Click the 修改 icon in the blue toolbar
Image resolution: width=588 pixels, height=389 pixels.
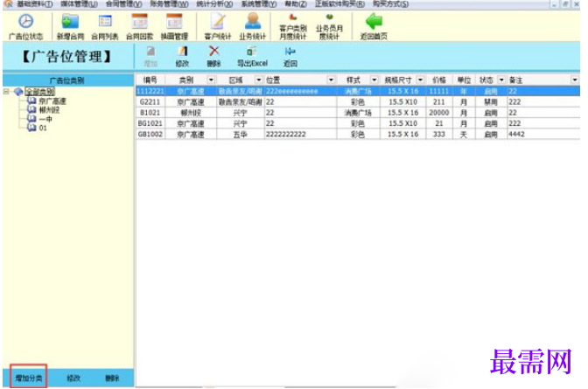point(183,52)
